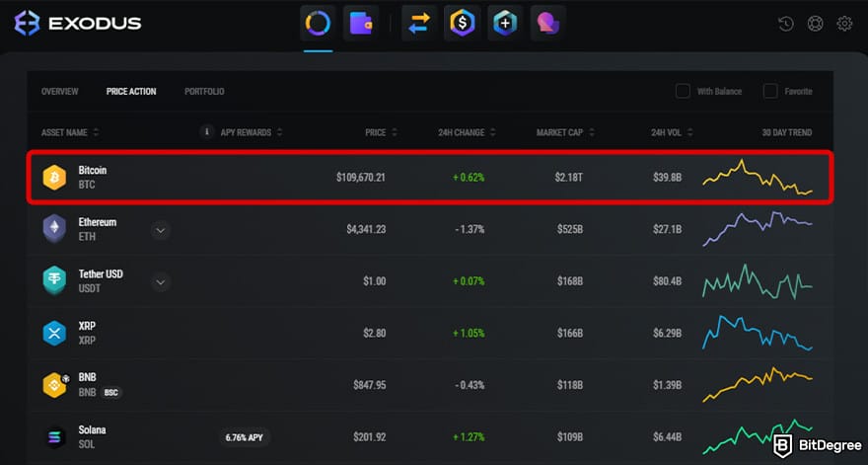This screenshot has height=465, width=868.
Task: Click XRP price $2.80
Action: click(x=374, y=333)
